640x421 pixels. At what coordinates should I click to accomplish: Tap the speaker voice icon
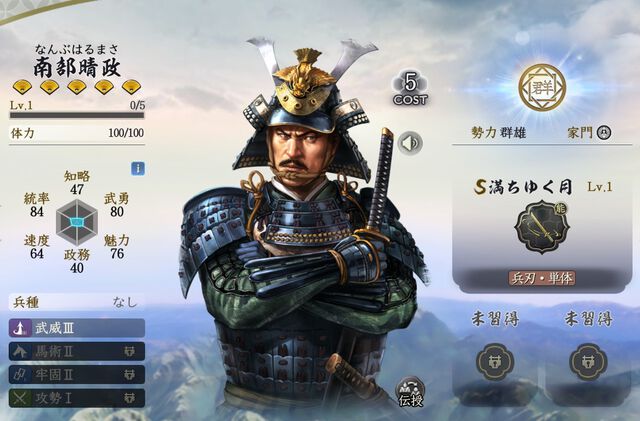pos(411,143)
